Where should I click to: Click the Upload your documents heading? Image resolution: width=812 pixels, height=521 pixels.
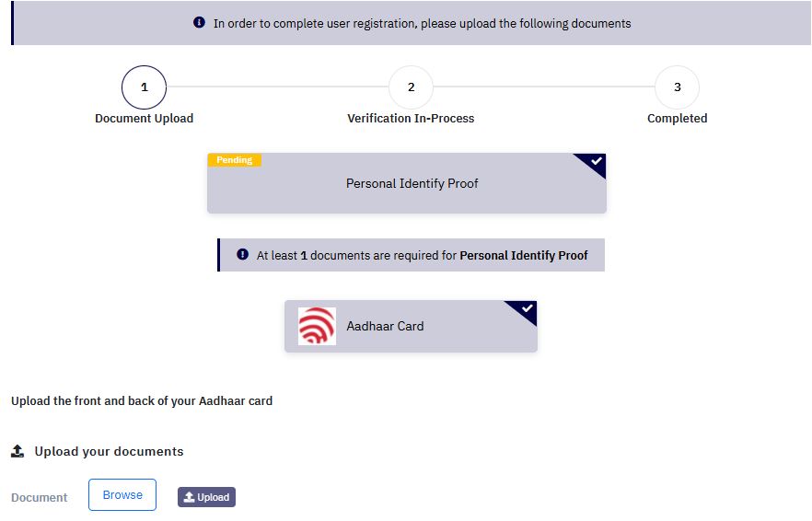coord(109,452)
